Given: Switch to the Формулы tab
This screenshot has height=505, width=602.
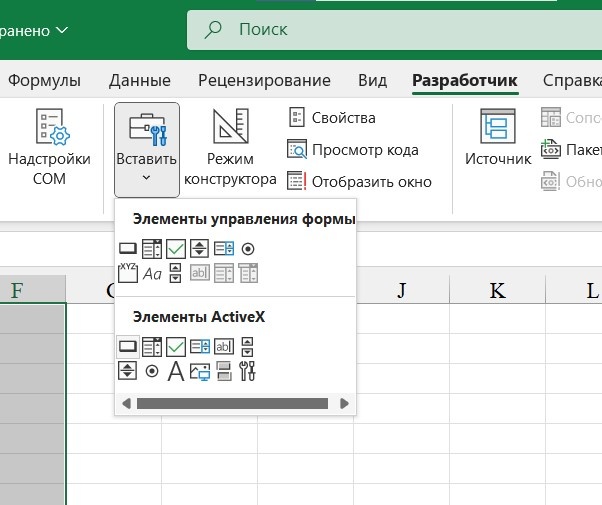Looking at the screenshot, I should coord(45,81).
